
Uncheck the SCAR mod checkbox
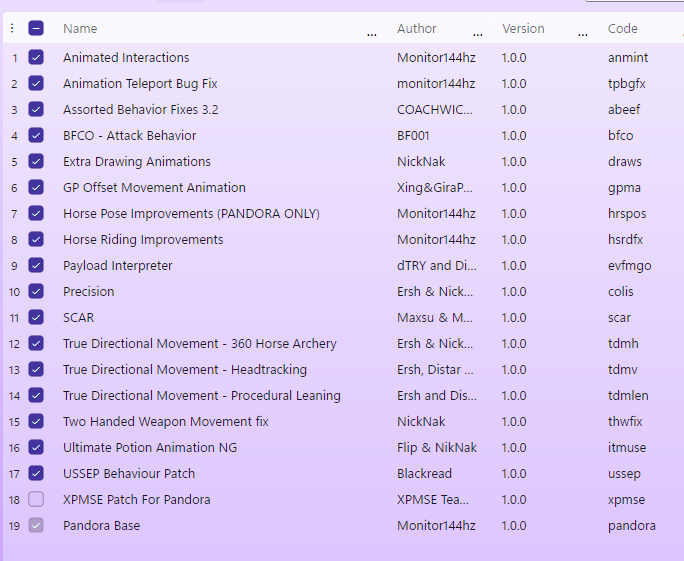(36, 317)
